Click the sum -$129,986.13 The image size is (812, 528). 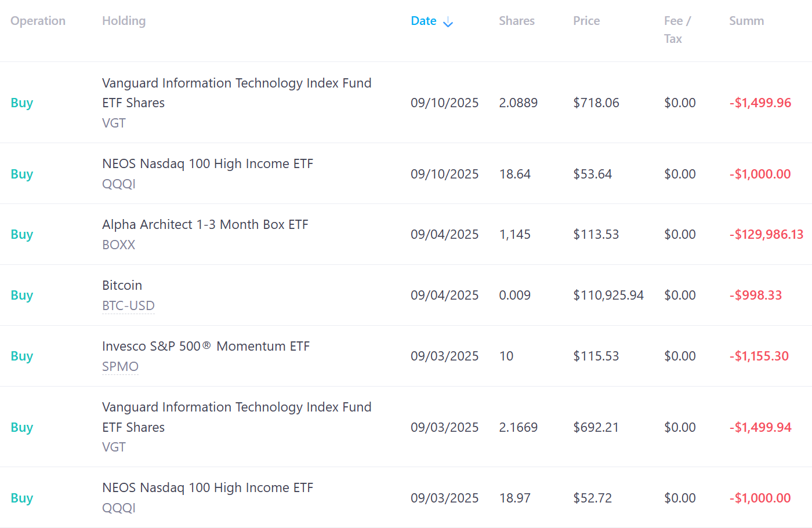[766, 234]
